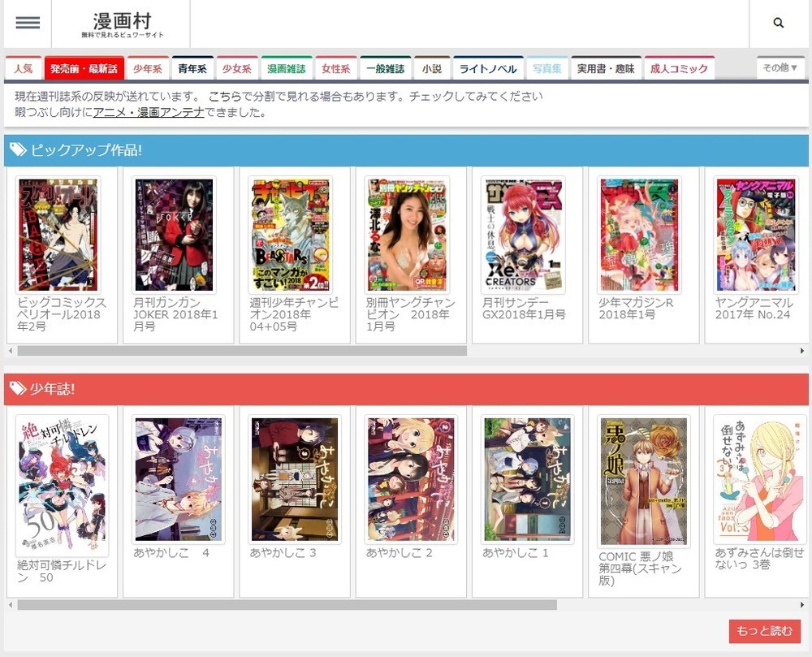Image resolution: width=812 pixels, height=657 pixels.
Task: Switch to the 少女系 tab
Action: tap(237, 68)
